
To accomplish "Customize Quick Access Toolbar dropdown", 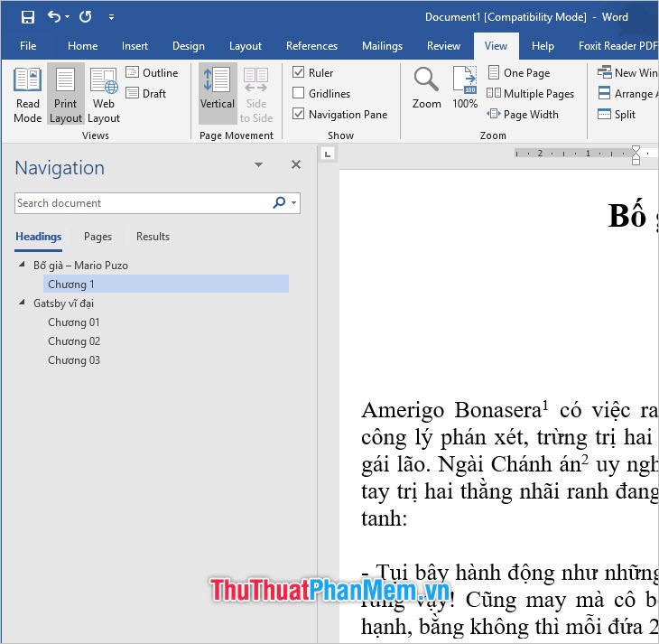I will (111, 17).
